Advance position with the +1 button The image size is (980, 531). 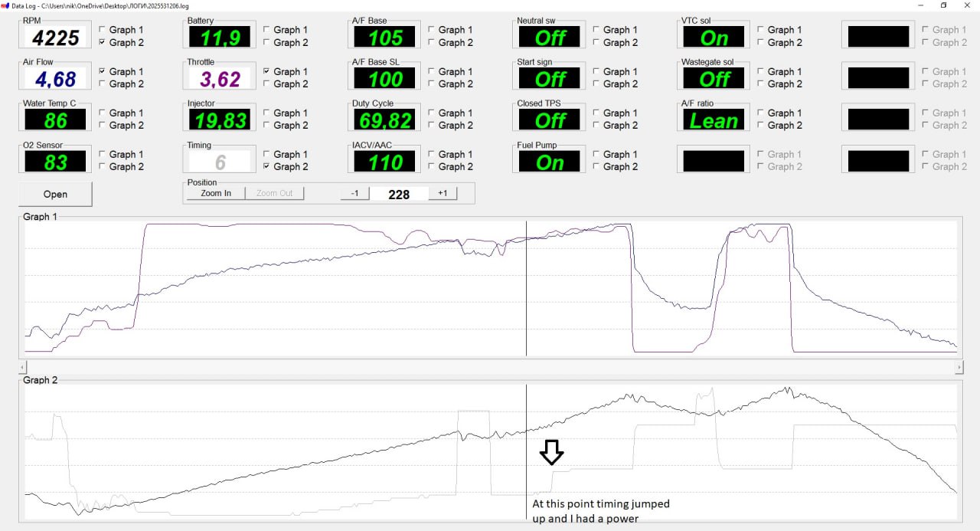pyautogui.click(x=443, y=193)
